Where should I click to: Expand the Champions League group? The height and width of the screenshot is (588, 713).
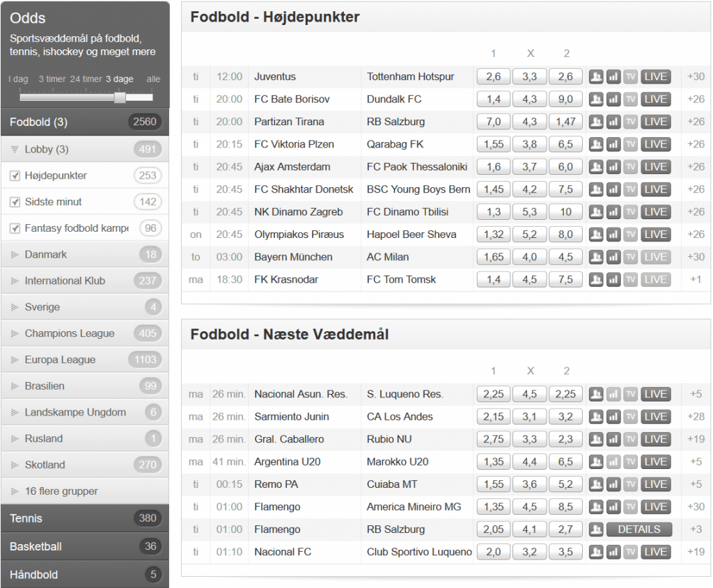pos(69,333)
